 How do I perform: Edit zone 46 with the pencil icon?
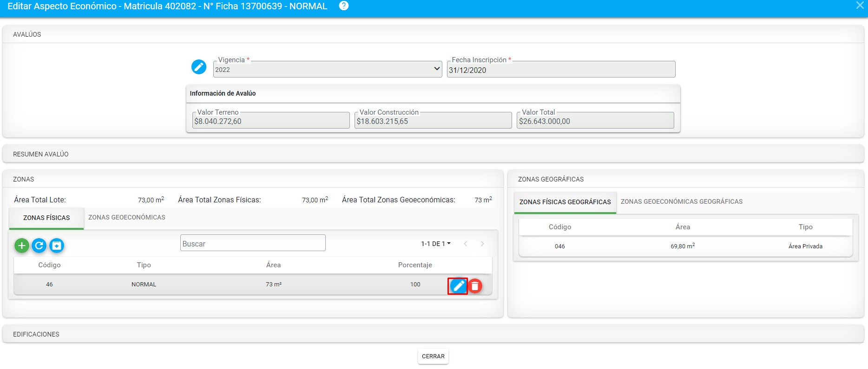tap(458, 286)
